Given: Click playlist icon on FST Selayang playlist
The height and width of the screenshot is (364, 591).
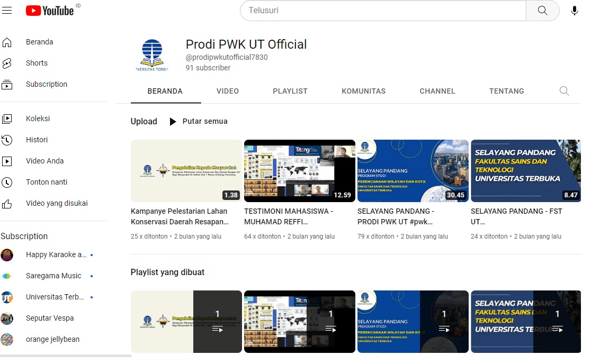Looking at the screenshot, I should click(x=558, y=330).
